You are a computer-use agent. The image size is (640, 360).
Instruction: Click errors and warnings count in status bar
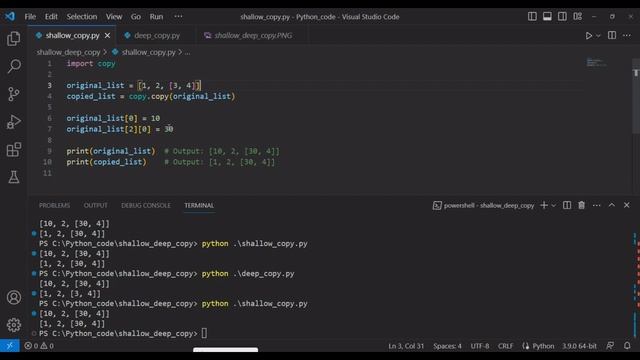pyautogui.click(x=39, y=346)
